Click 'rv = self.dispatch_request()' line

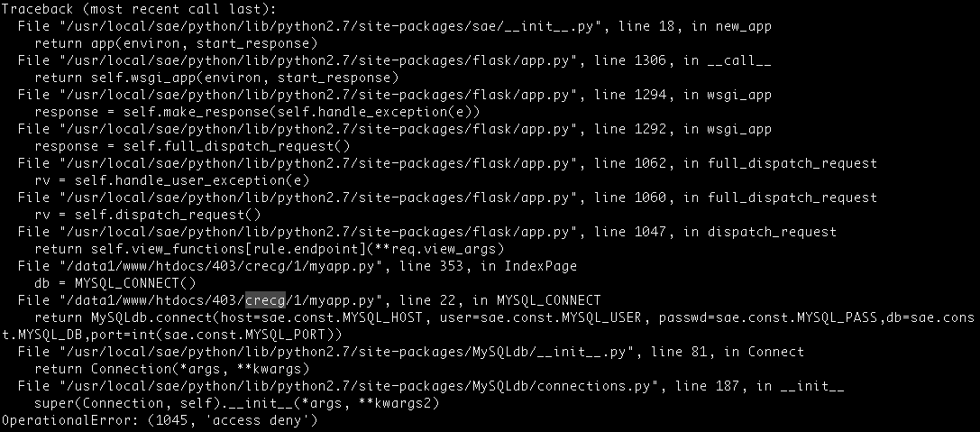148,215
